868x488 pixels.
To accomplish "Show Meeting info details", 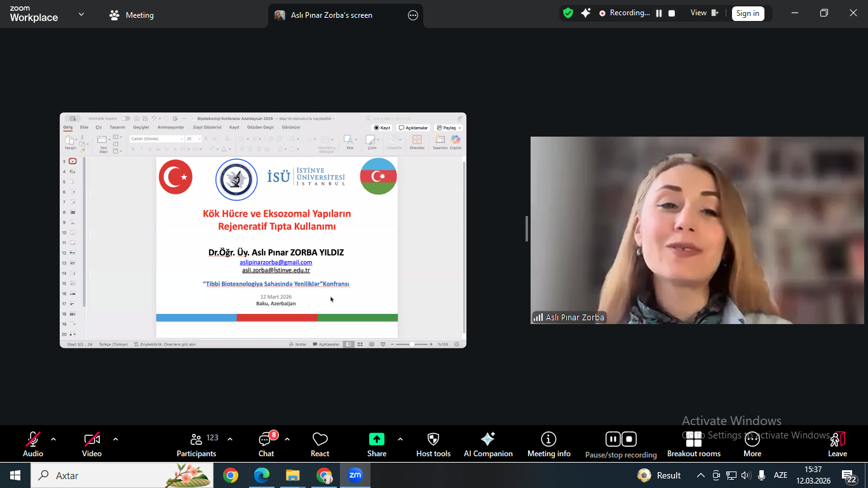I will pyautogui.click(x=548, y=444).
